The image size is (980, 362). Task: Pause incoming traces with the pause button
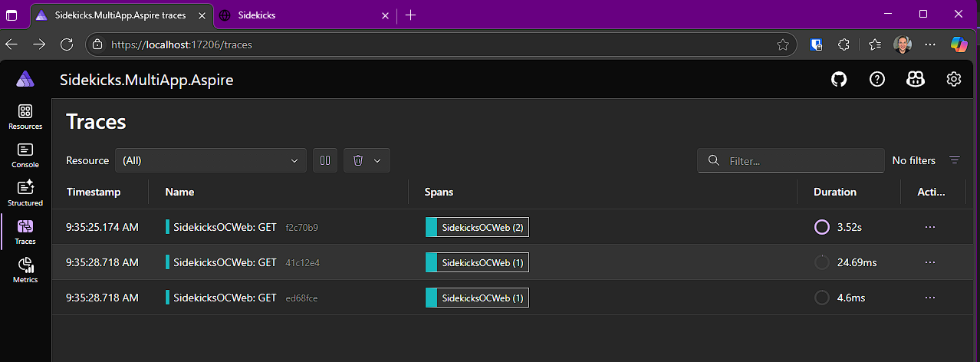pos(325,160)
